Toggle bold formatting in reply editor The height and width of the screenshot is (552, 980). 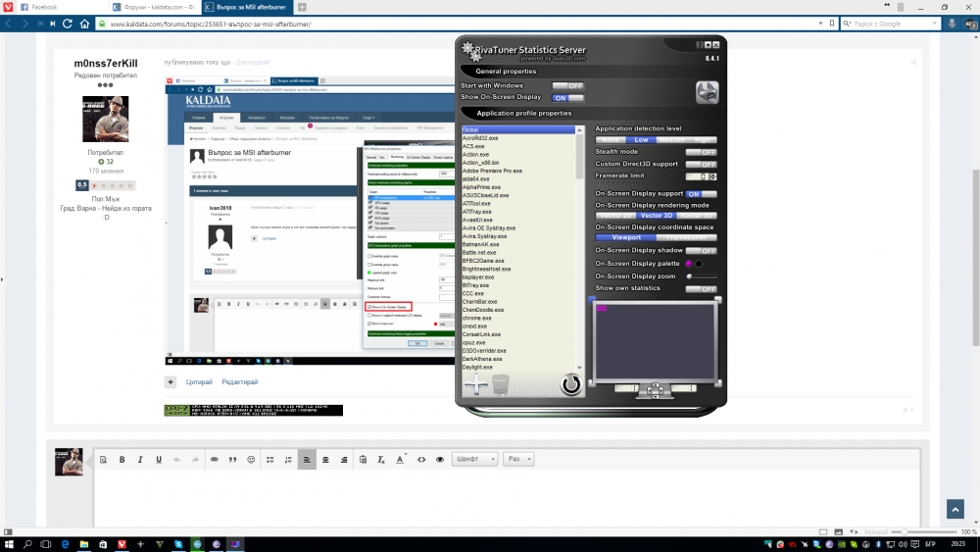(x=122, y=460)
